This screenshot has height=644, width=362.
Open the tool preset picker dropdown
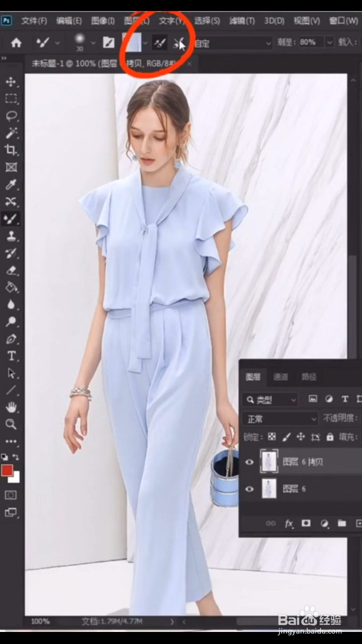57,43
